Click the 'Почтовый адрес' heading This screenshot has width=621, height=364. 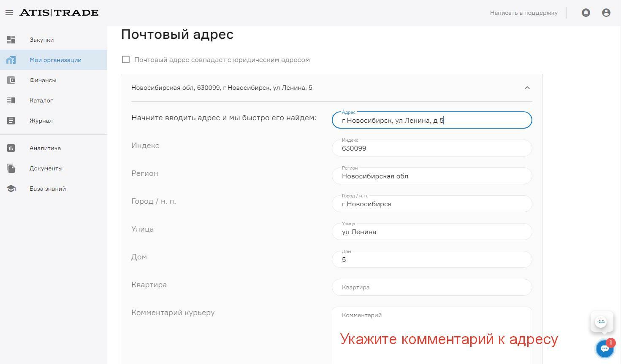coord(177,34)
